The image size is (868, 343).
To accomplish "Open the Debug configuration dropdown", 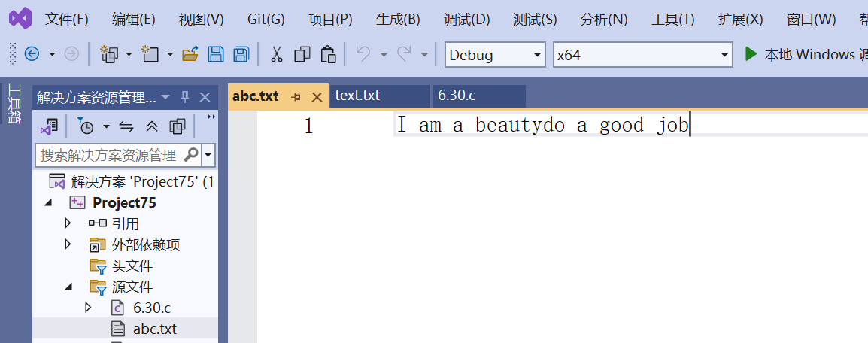I will pos(495,55).
